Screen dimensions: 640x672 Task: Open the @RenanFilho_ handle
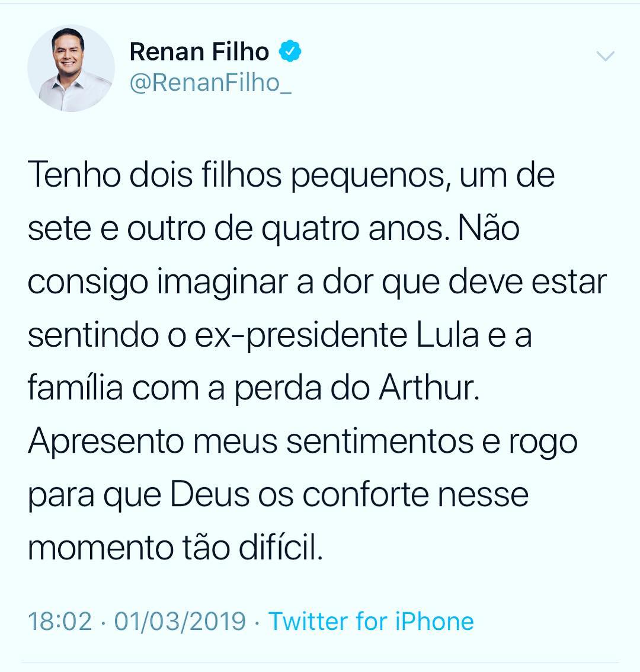(210, 82)
